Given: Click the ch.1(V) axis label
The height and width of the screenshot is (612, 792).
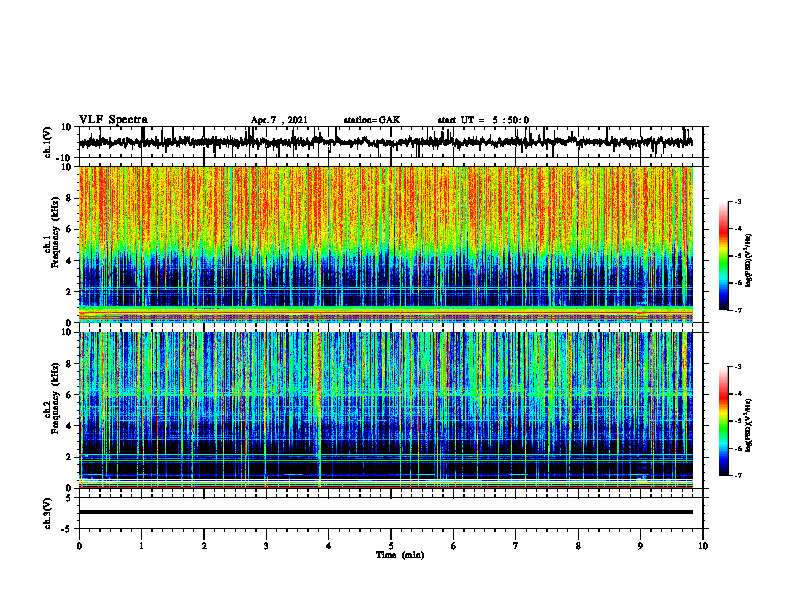Looking at the screenshot, I should tap(48, 142).
